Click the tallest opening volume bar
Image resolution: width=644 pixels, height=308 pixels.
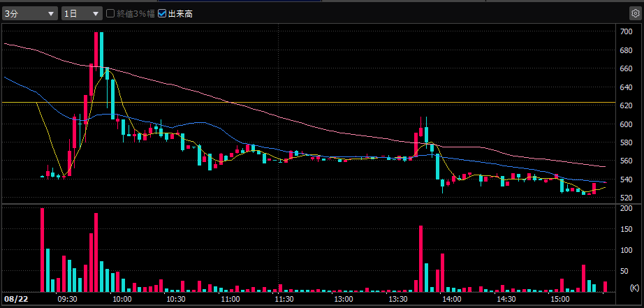[x=43, y=250]
